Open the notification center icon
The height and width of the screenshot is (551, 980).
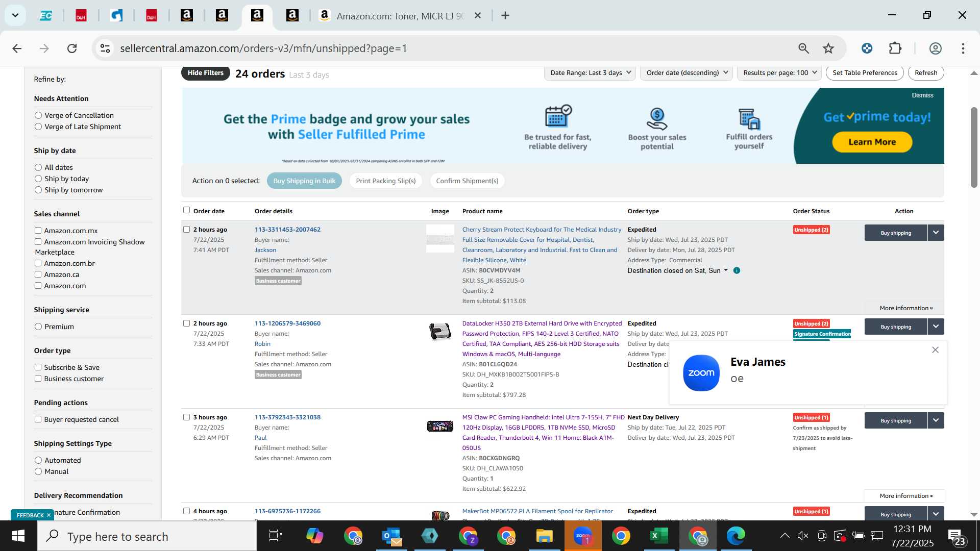point(956,537)
